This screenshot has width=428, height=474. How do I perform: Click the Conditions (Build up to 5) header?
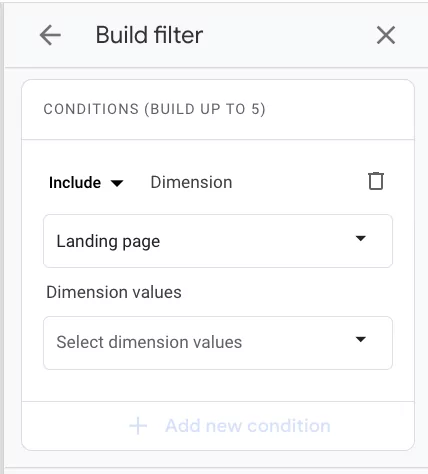coord(154,109)
